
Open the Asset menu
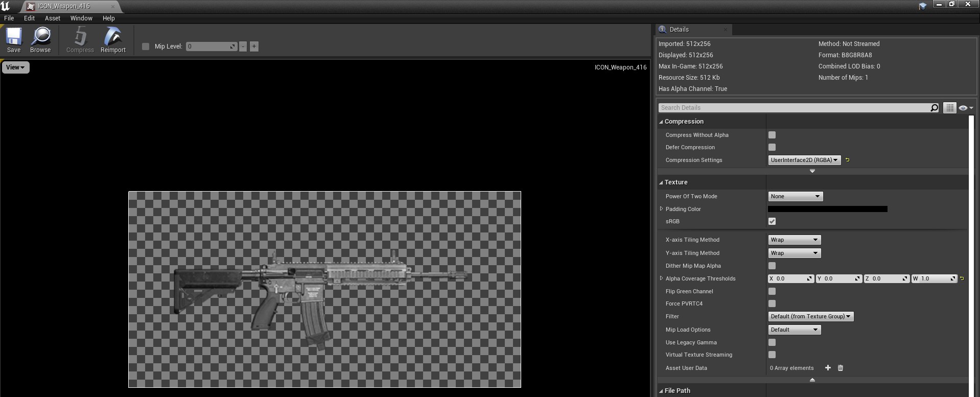[52, 18]
